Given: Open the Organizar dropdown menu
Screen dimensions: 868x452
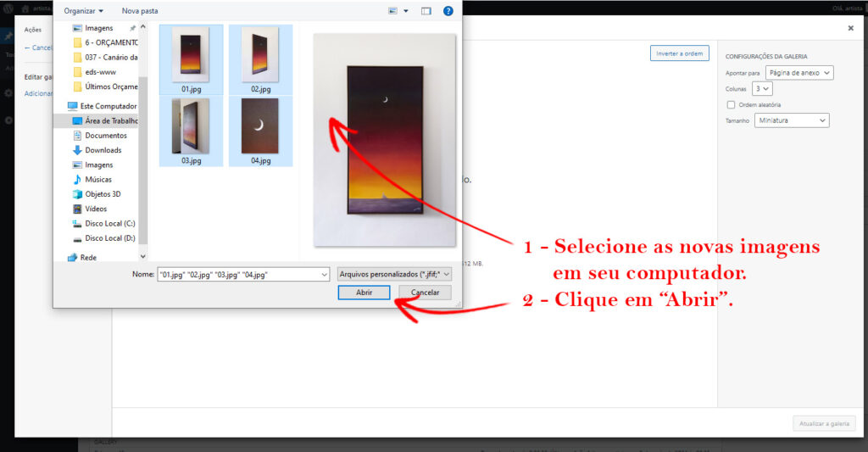Looking at the screenshot, I should point(83,10).
